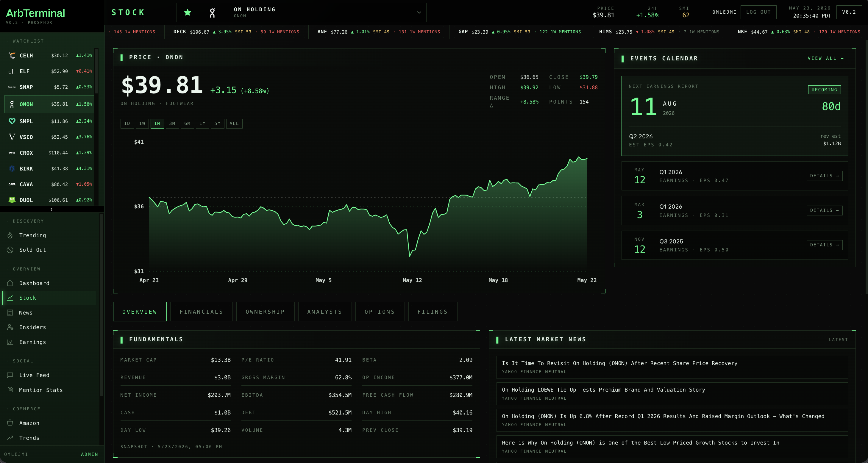Switch to the Options tab
The height and width of the screenshot is (463, 868).
(x=380, y=312)
